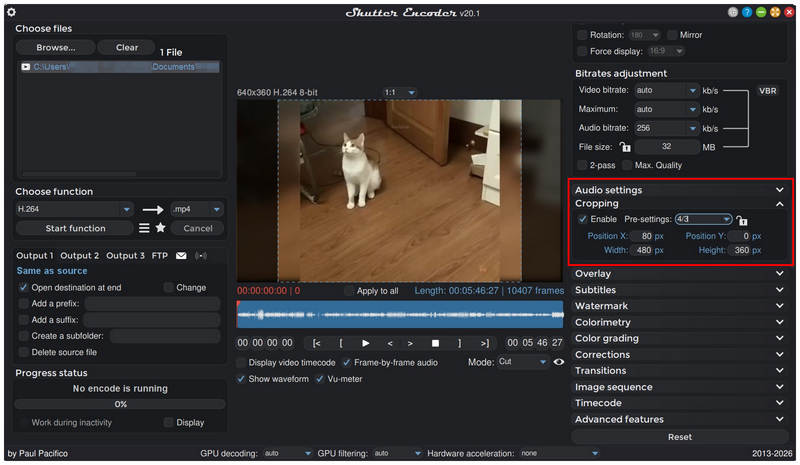Toggle the File size lock icon
Screen dimensions: 800x465
pos(625,147)
